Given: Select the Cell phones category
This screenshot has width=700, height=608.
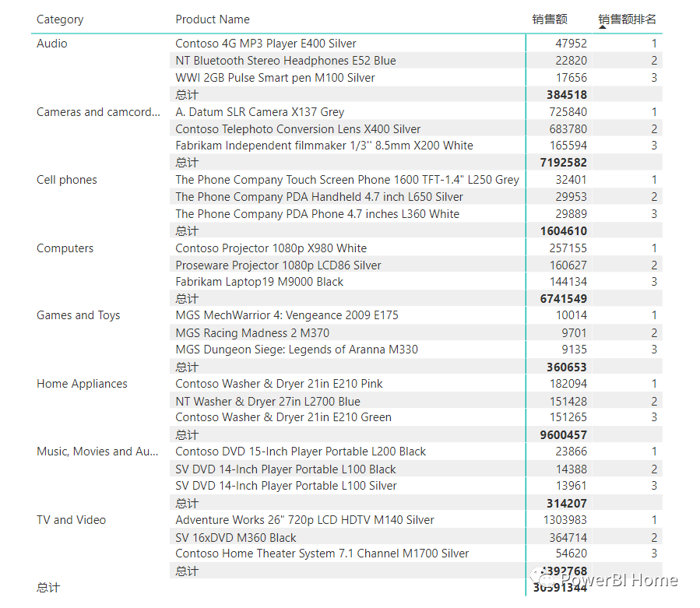Looking at the screenshot, I should [66, 180].
